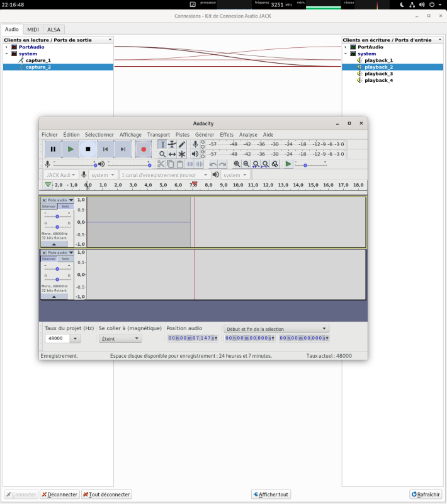Click the Paste clipboard icon

click(180, 164)
